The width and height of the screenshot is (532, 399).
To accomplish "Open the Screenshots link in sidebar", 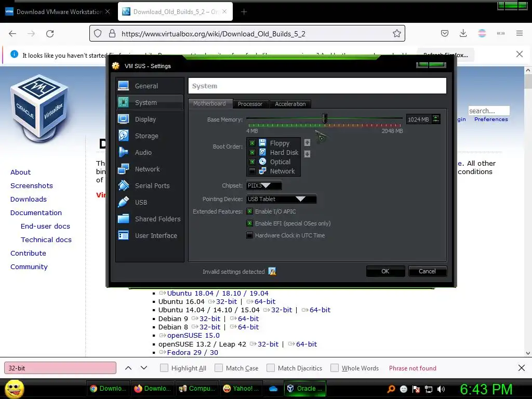I will click(x=32, y=185).
